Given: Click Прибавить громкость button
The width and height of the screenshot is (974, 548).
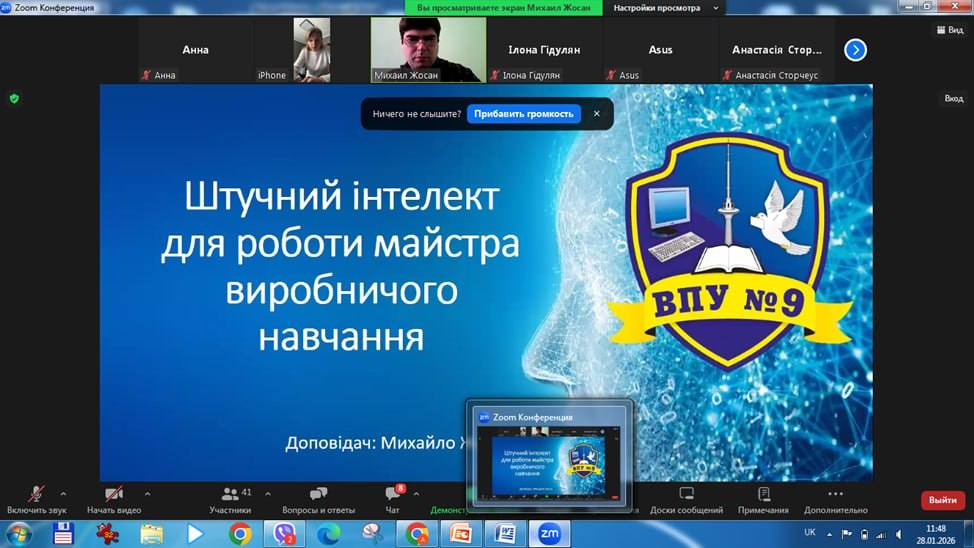Looking at the screenshot, I should 523,114.
